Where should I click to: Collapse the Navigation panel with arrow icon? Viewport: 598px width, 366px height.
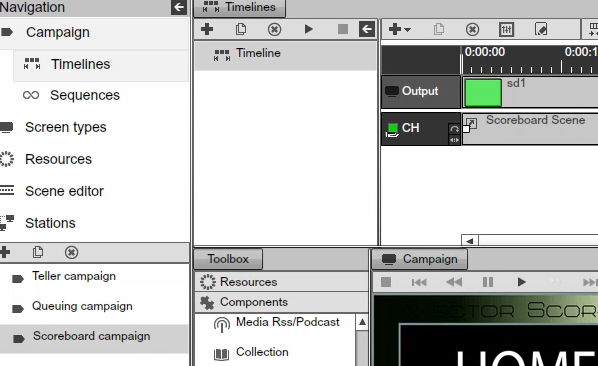[x=178, y=7]
